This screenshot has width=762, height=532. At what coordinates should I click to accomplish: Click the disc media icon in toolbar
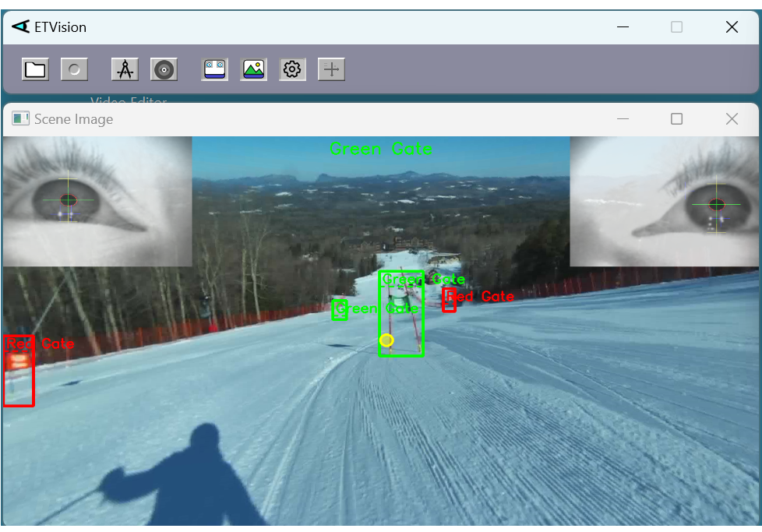click(x=164, y=69)
